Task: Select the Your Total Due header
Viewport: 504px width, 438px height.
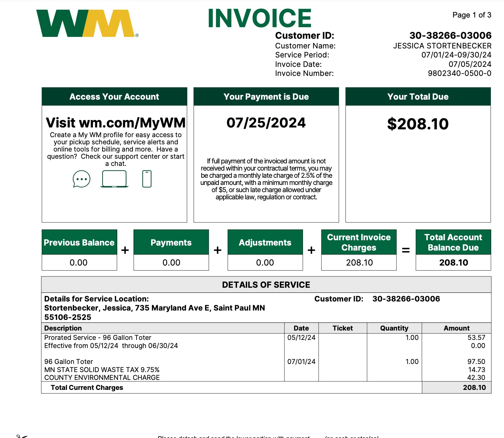Action: click(x=418, y=97)
